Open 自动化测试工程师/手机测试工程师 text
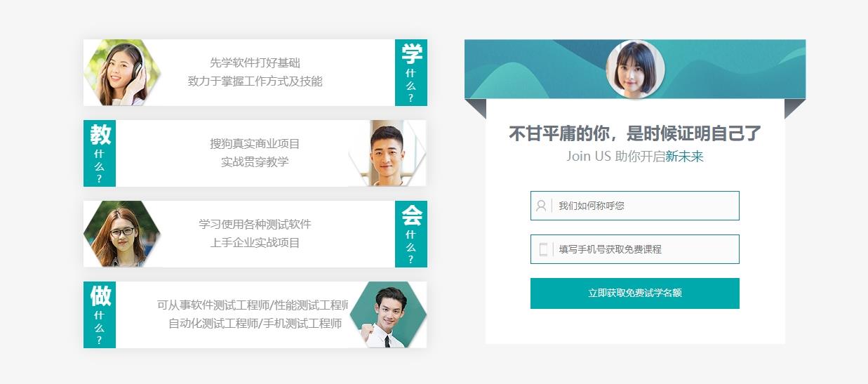 [x=255, y=324]
